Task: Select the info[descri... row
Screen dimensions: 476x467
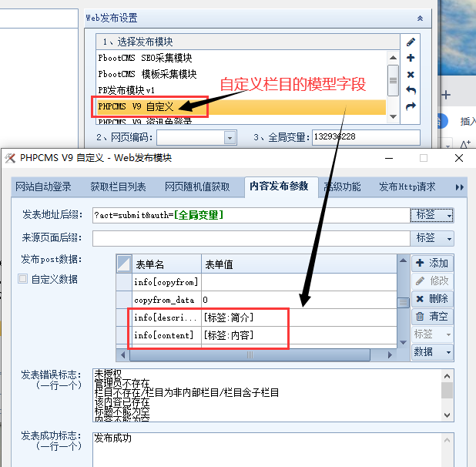Action: (x=256, y=317)
